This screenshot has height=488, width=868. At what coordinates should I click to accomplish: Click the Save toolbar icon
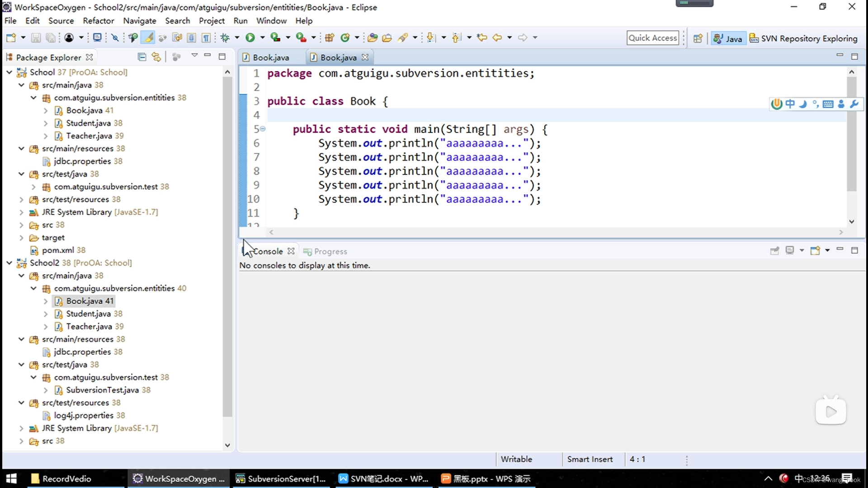[36, 38]
